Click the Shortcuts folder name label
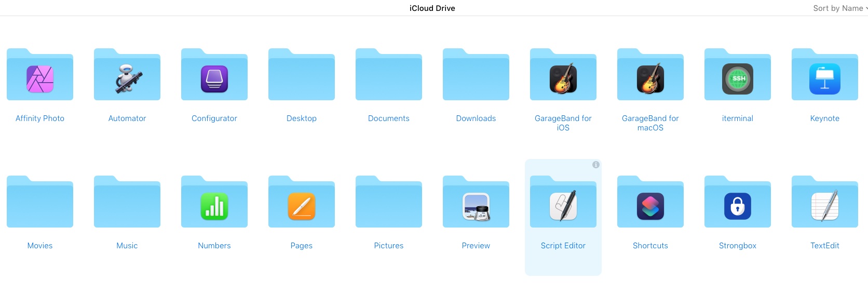The image size is (868, 307). tap(650, 246)
